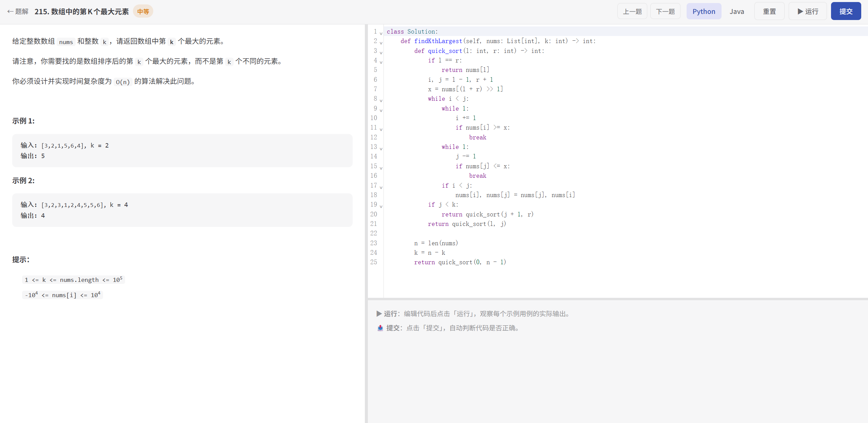Click the 提示 heading
Screen dimensions: 868x423
(21, 260)
